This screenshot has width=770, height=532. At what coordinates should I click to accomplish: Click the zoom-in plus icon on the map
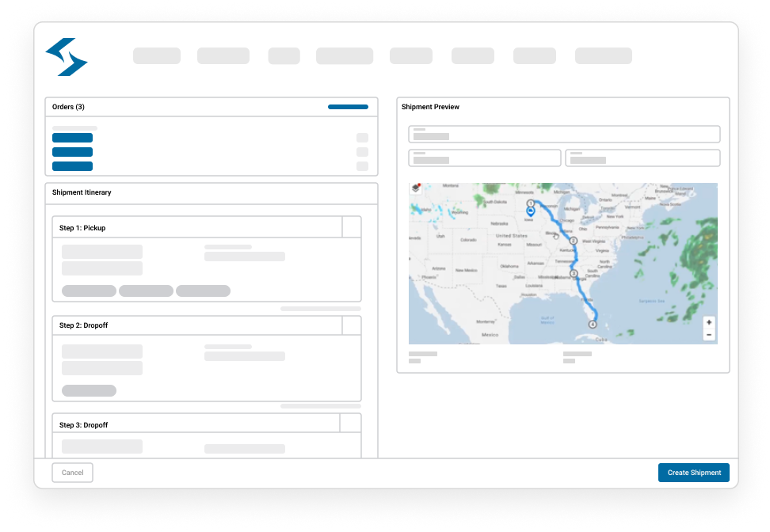707,321
